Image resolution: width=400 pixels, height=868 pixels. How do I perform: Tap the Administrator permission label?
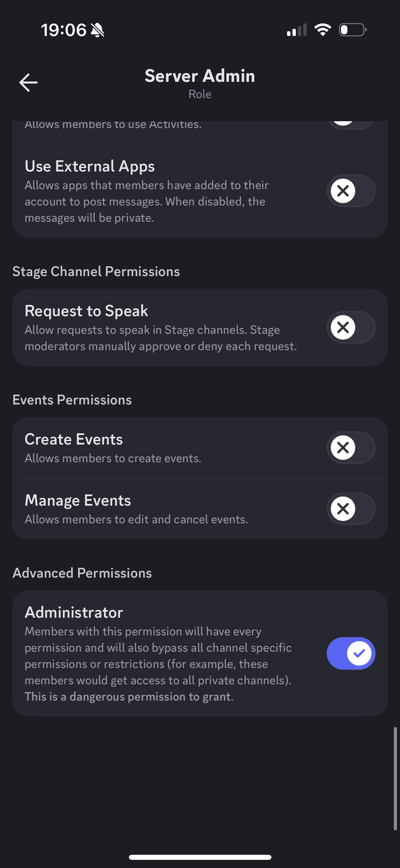click(74, 613)
